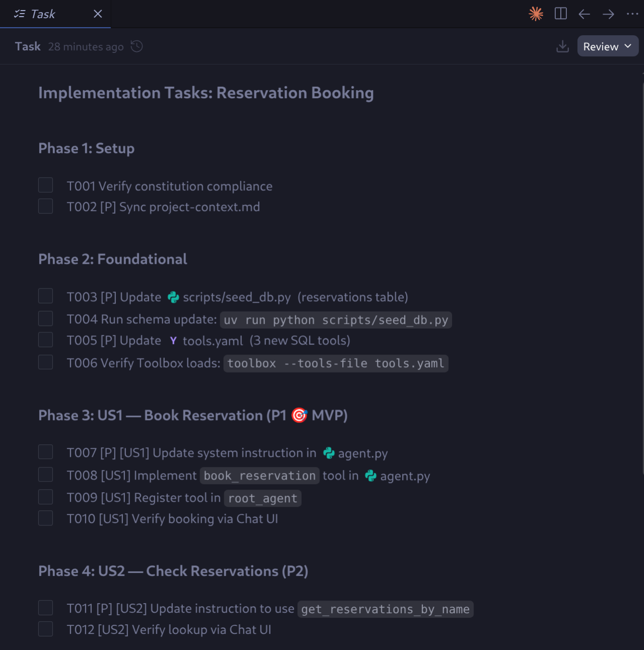This screenshot has height=650, width=644.
Task: Click the checklist icon on the Task tab
Action: (19, 14)
